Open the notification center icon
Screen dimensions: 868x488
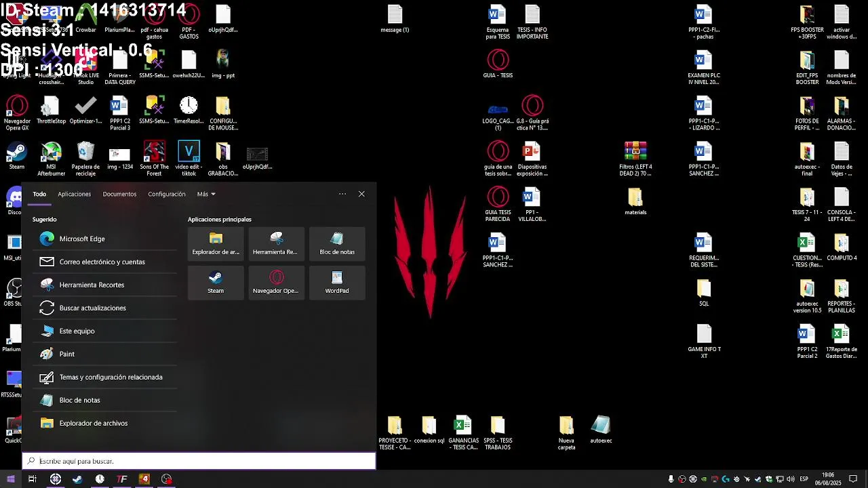coord(854,479)
